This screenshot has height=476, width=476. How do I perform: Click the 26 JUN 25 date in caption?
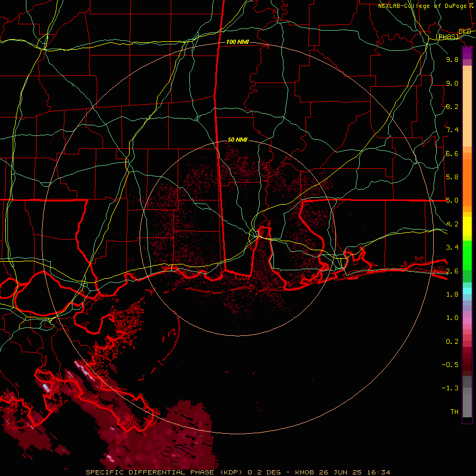pos(340,472)
